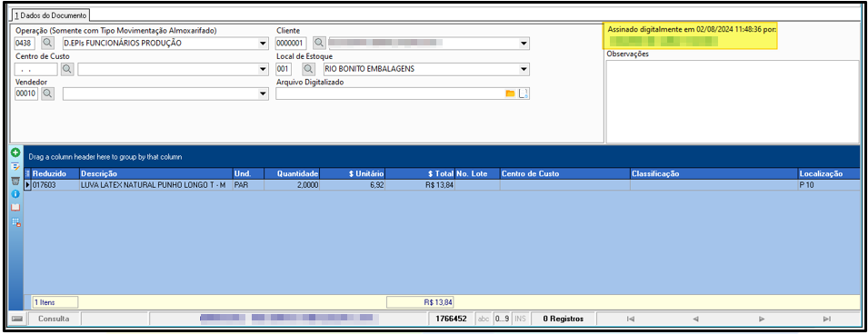Click the delete item trash icon

click(x=15, y=181)
